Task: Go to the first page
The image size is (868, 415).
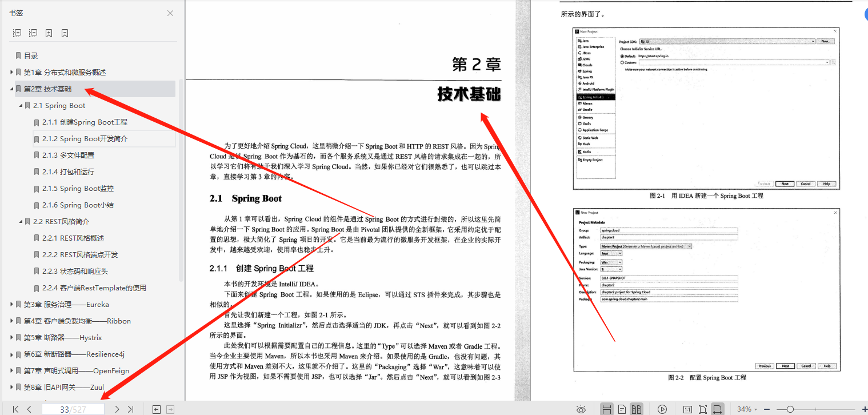Action: 16,409
